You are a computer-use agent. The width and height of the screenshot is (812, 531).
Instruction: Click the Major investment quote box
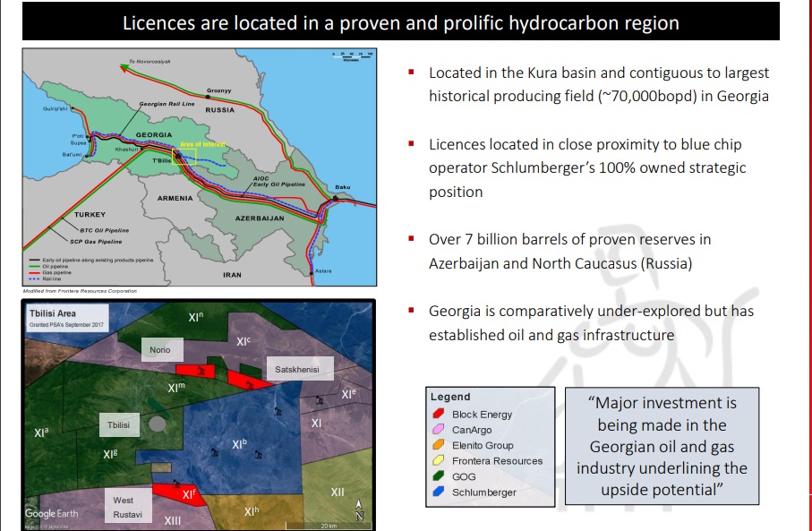coord(662,446)
